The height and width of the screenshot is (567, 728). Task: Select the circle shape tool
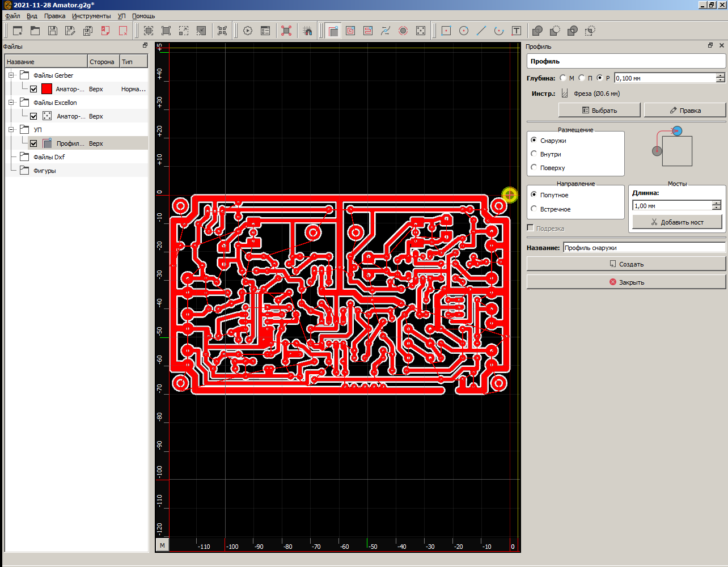tap(464, 31)
